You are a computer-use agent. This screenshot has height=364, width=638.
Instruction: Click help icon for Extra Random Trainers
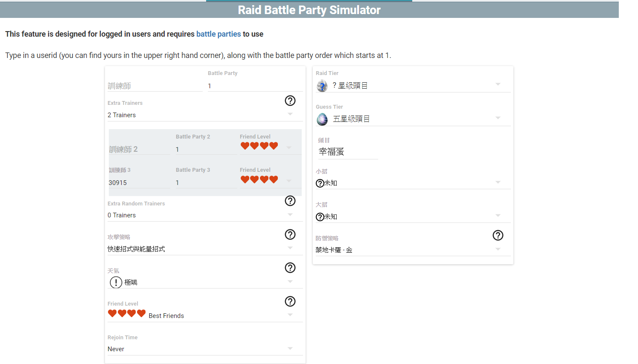pyautogui.click(x=290, y=201)
